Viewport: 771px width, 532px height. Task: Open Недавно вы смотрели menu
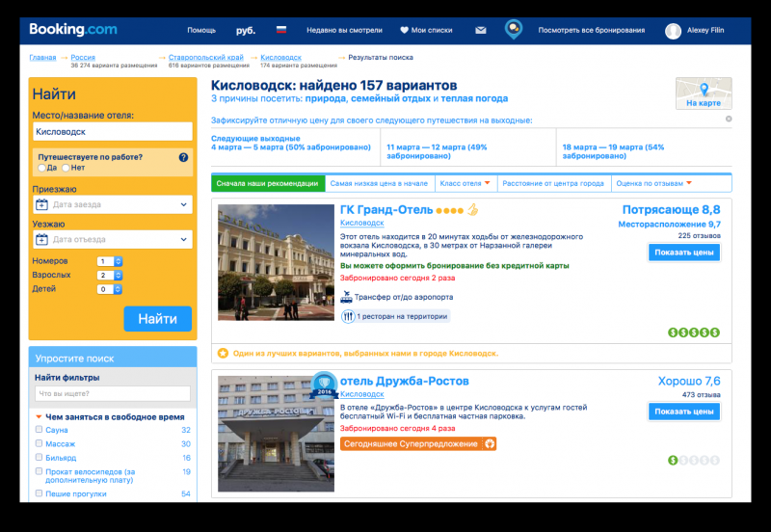344,30
